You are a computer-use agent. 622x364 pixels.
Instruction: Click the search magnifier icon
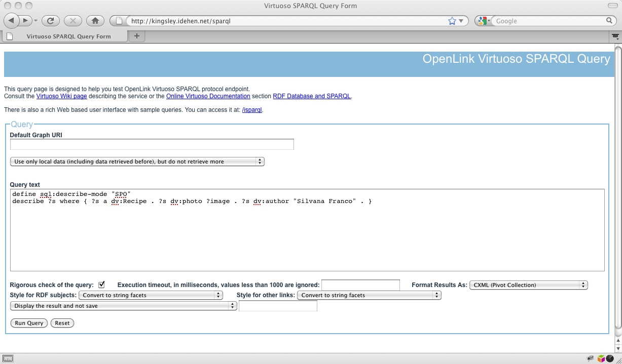click(x=609, y=21)
